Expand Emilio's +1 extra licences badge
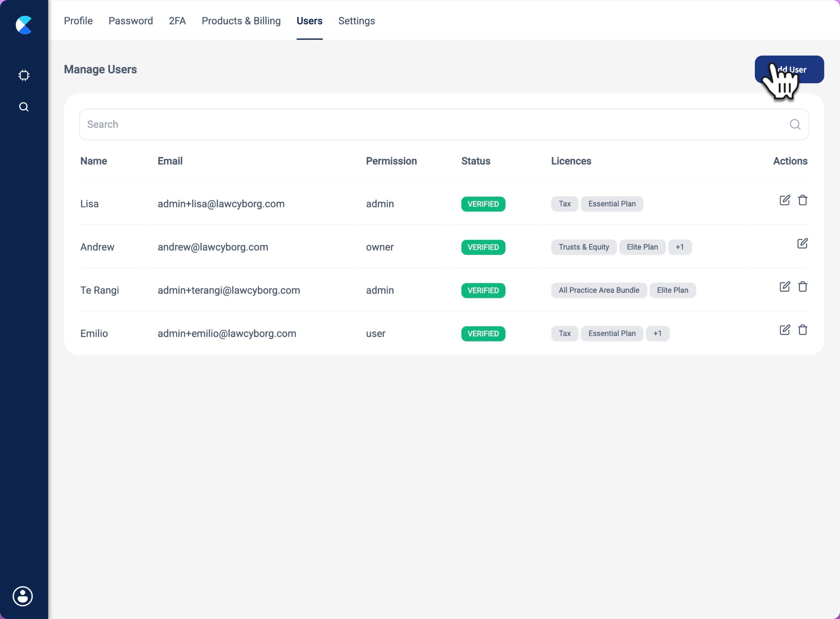The height and width of the screenshot is (619, 840). click(x=657, y=333)
